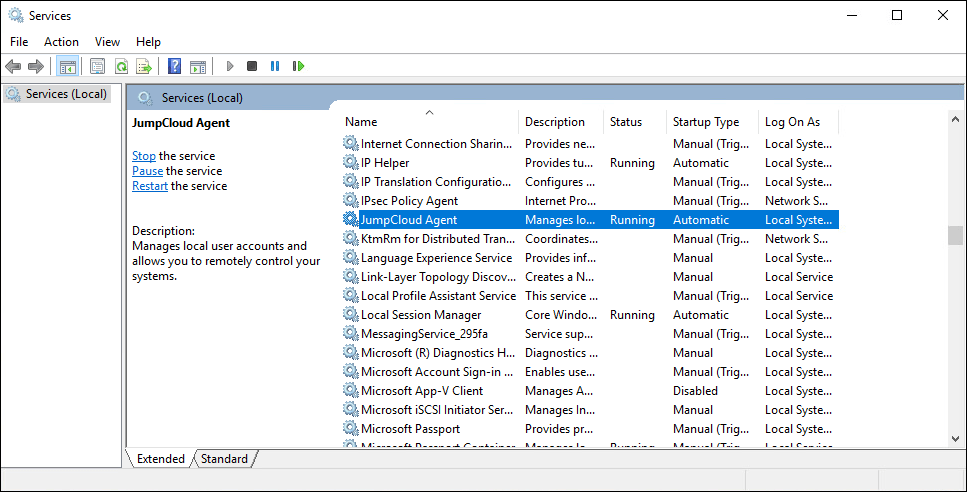Click the Export List toolbar icon
Viewport: 967px width, 492px height.
[144, 66]
